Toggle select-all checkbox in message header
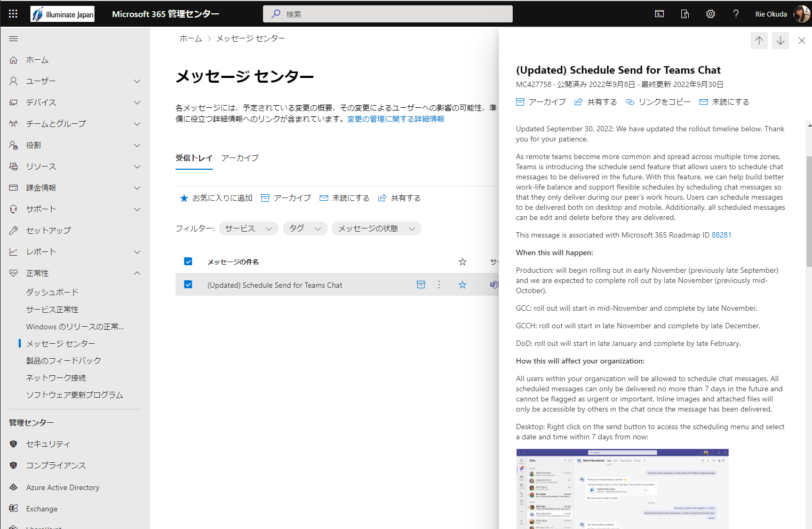 click(188, 262)
